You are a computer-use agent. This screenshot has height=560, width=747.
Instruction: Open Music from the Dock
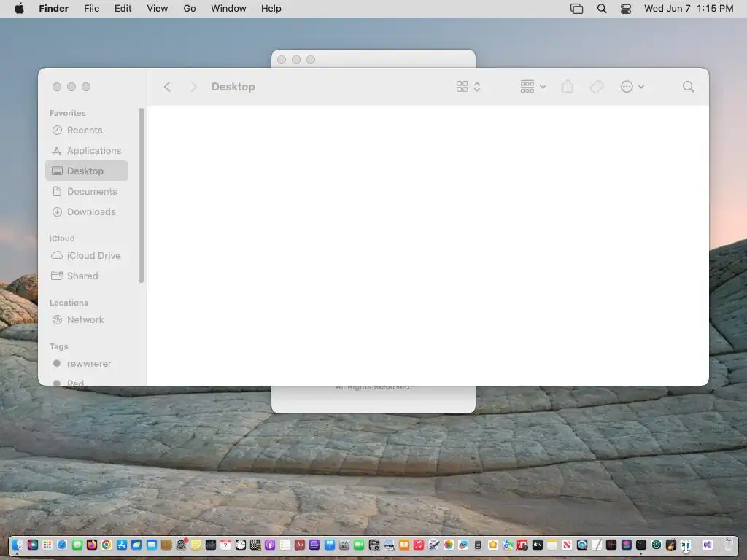pos(419,545)
